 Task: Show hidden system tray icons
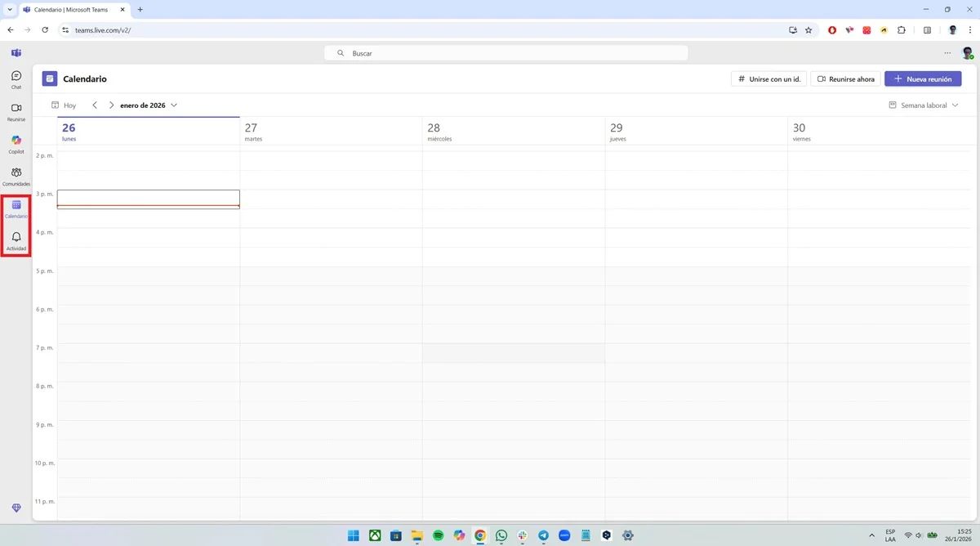tap(871, 535)
